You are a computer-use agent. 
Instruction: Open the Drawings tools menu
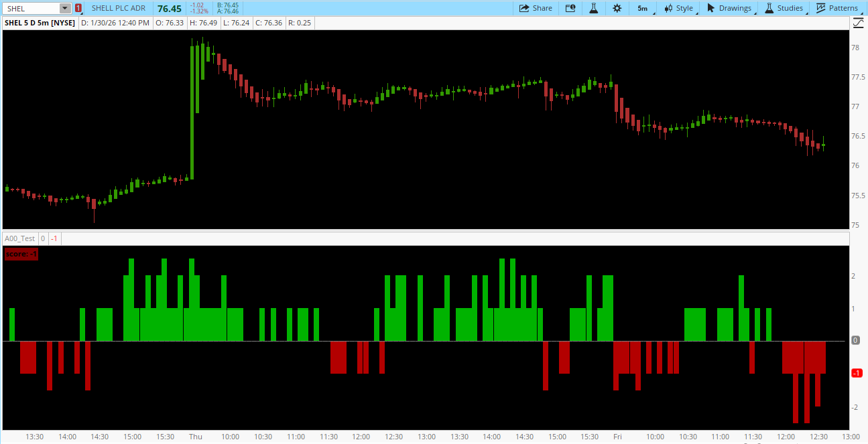tap(729, 8)
